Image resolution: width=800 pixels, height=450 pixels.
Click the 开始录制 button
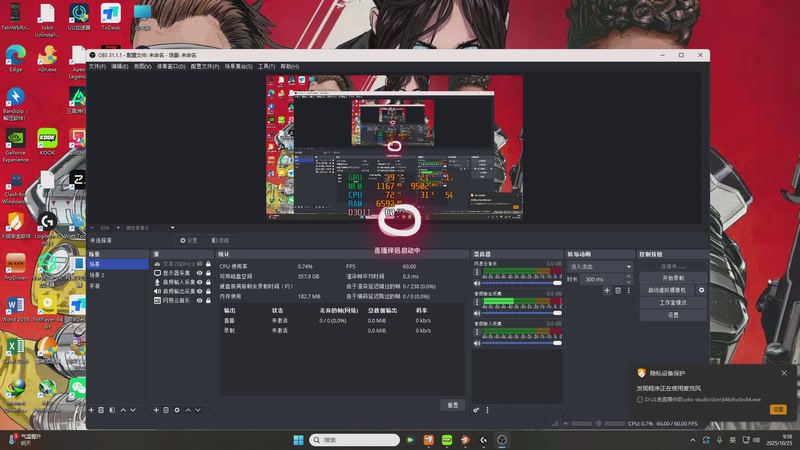click(x=673, y=278)
